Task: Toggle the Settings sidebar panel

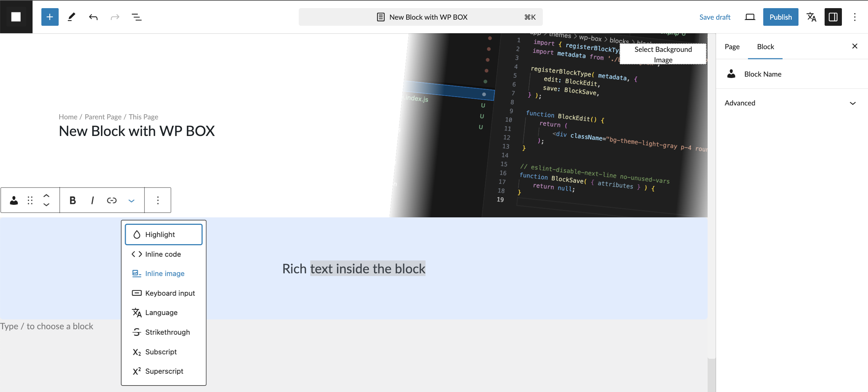Action: click(833, 17)
